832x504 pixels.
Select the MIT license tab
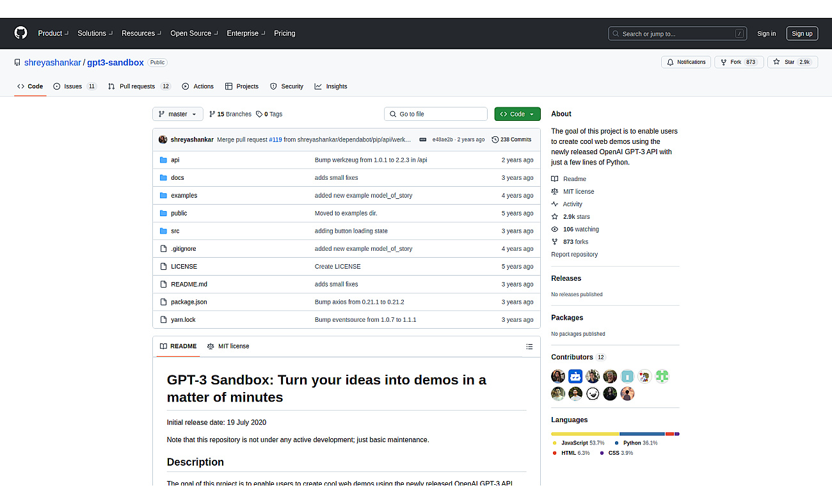pyautogui.click(x=228, y=347)
